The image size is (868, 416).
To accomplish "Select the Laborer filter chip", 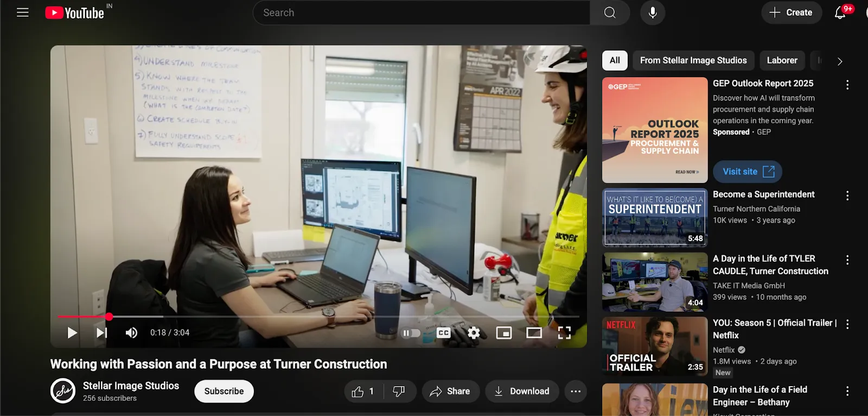I will 782,60.
